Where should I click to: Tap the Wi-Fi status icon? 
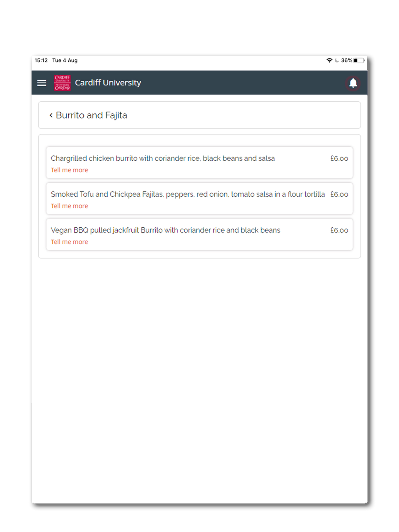330,60
